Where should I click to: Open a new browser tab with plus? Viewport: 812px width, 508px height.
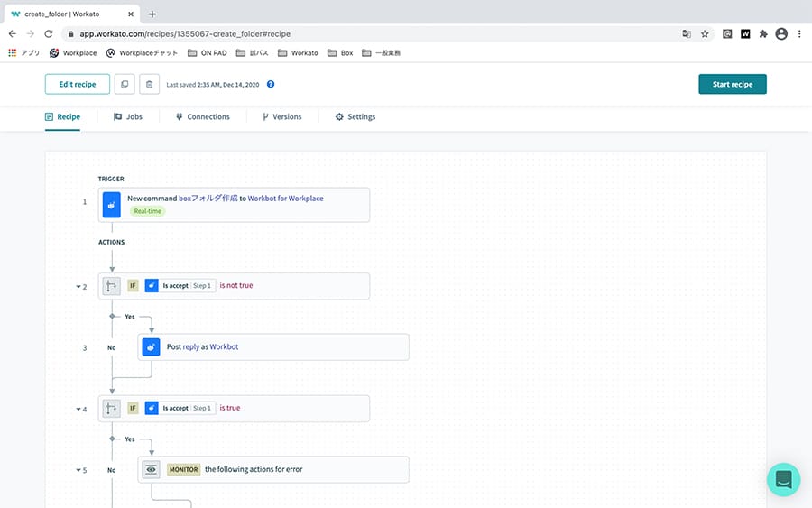[x=152, y=14]
